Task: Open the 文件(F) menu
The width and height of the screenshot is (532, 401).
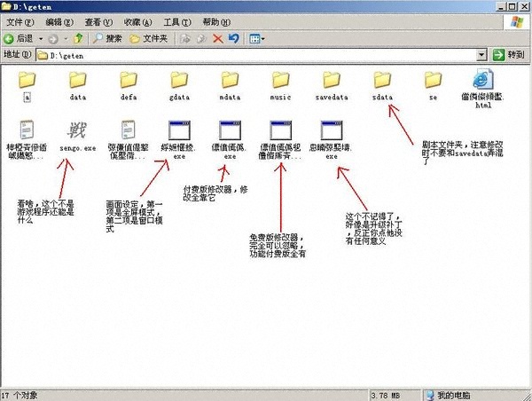Action: 20,21
